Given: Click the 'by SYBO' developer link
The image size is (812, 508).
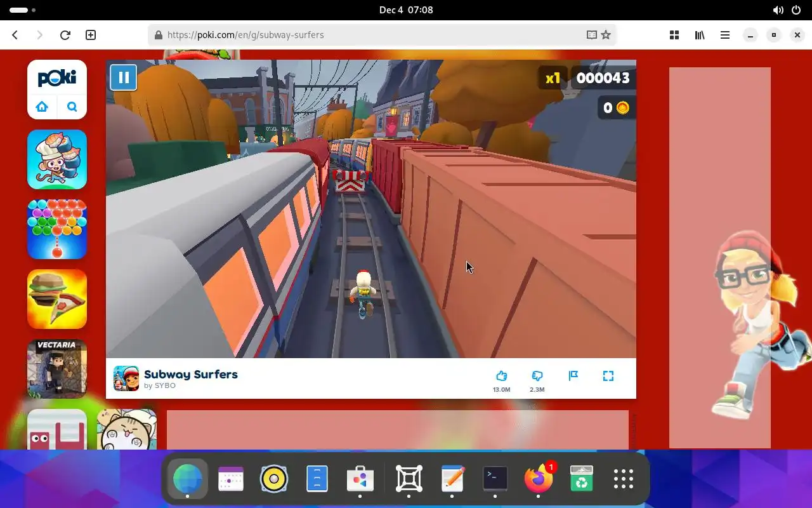Looking at the screenshot, I should click(160, 385).
